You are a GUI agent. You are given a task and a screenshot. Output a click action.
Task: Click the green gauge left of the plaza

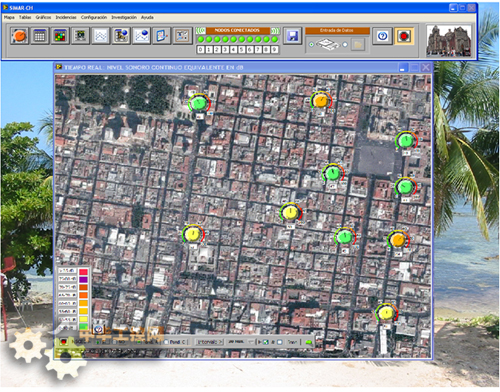(x=332, y=173)
